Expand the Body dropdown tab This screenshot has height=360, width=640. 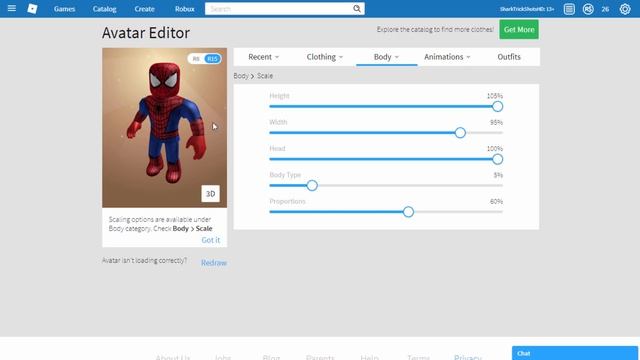coord(386,57)
